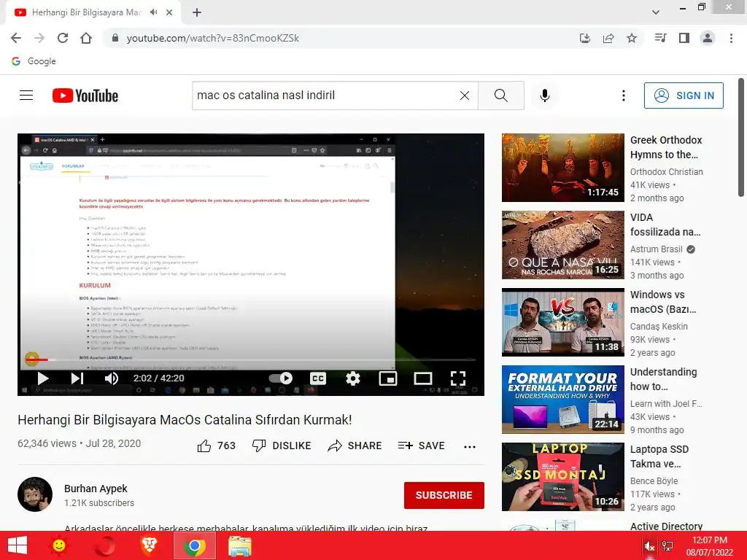The width and height of the screenshot is (747, 560).
Task: Toggle the autoplay switch in the player
Action: pyautogui.click(x=281, y=378)
